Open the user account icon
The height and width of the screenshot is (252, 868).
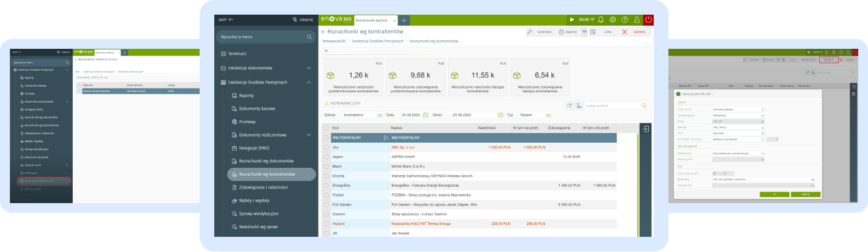[637, 20]
